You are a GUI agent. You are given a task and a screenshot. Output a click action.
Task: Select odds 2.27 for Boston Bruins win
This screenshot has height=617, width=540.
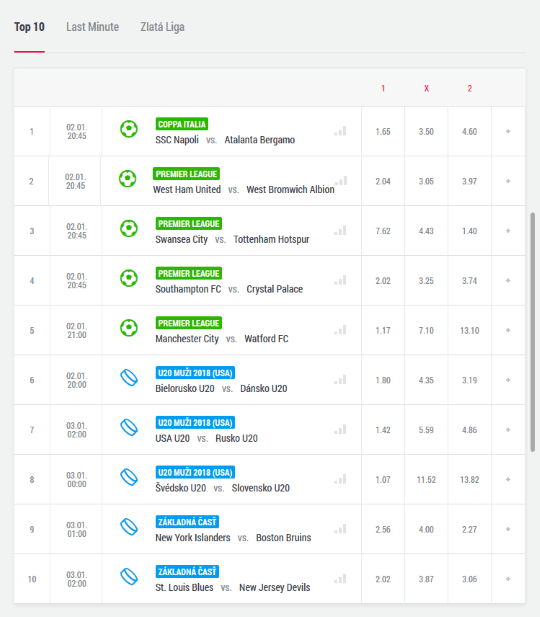(470, 529)
